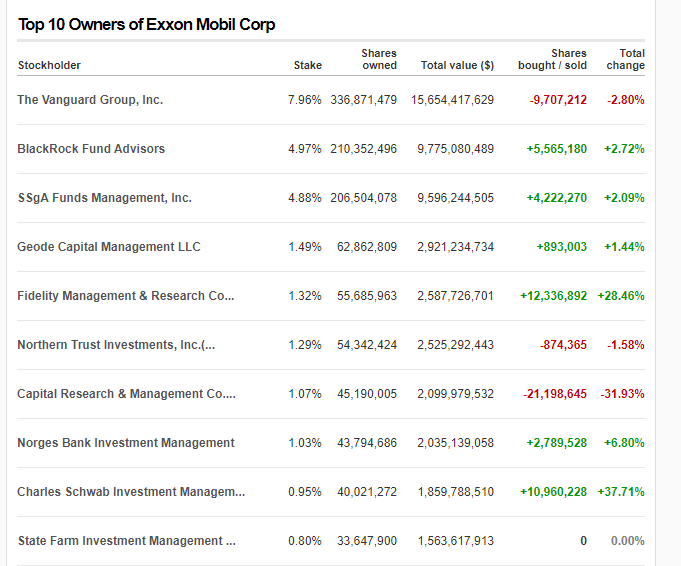
Task: Select Norges Bank's 1.03% stake value
Action: (x=305, y=443)
